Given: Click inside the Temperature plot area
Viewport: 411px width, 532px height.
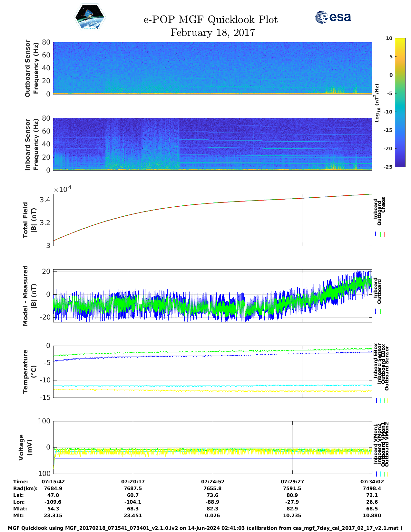Looking at the screenshot, I should point(212,371).
